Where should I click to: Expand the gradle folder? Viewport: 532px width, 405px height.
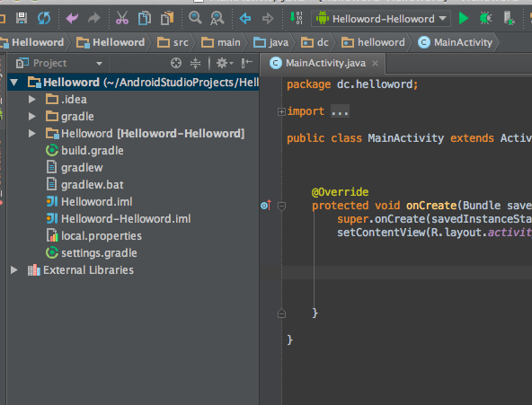click(31, 116)
